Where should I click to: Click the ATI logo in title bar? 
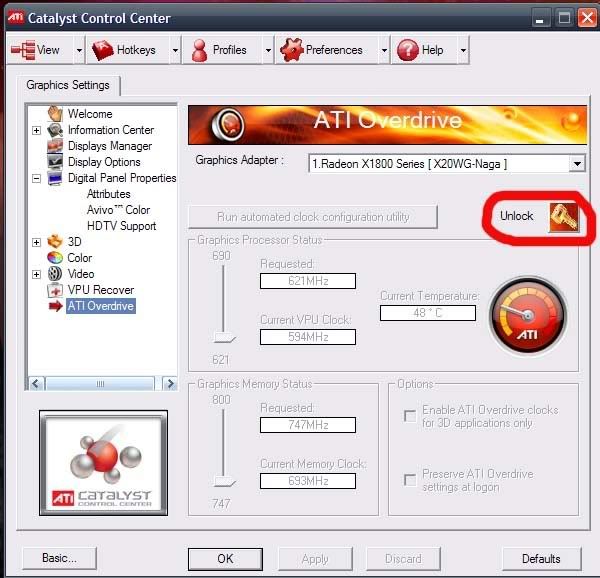pyautogui.click(x=16, y=18)
